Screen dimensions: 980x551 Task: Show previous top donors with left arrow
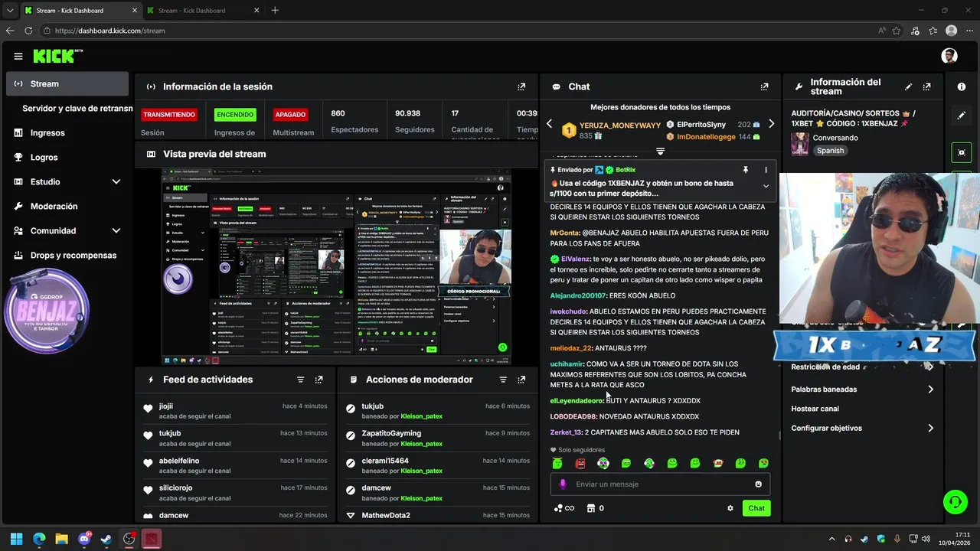tap(549, 124)
